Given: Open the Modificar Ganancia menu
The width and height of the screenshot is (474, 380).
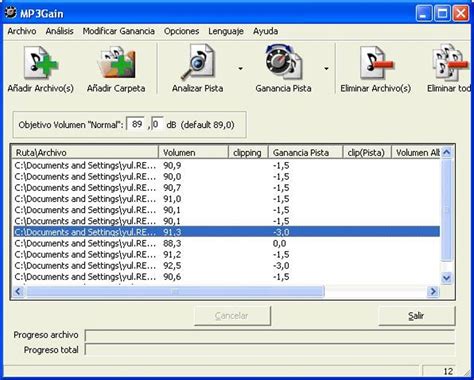Looking at the screenshot, I should 119,31.
